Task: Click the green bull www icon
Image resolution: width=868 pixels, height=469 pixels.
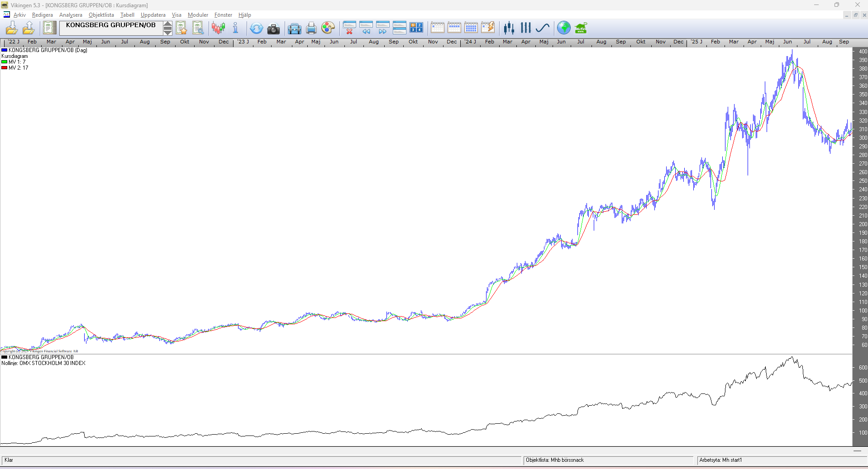Action: pos(581,28)
